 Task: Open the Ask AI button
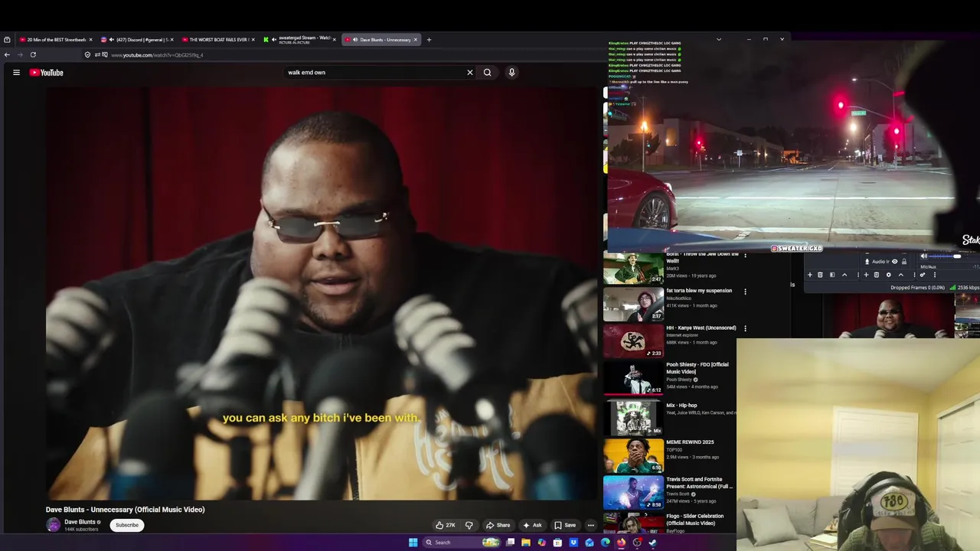tap(532, 525)
